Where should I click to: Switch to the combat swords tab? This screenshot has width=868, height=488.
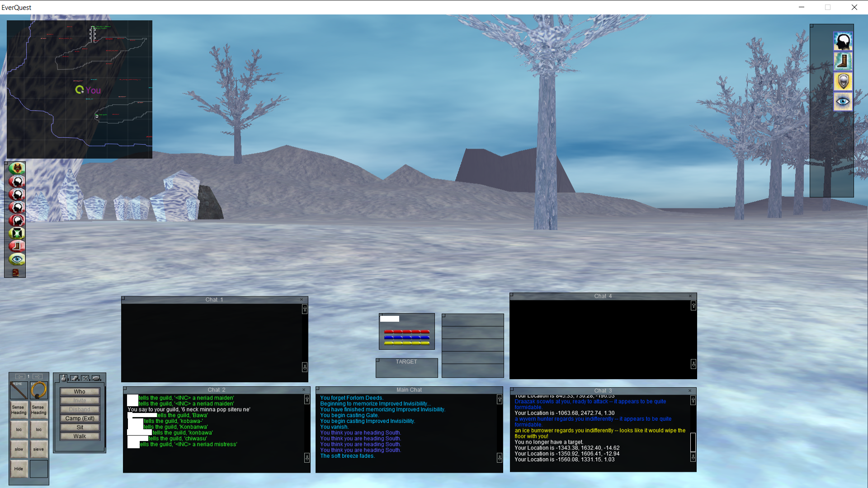point(85,378)
